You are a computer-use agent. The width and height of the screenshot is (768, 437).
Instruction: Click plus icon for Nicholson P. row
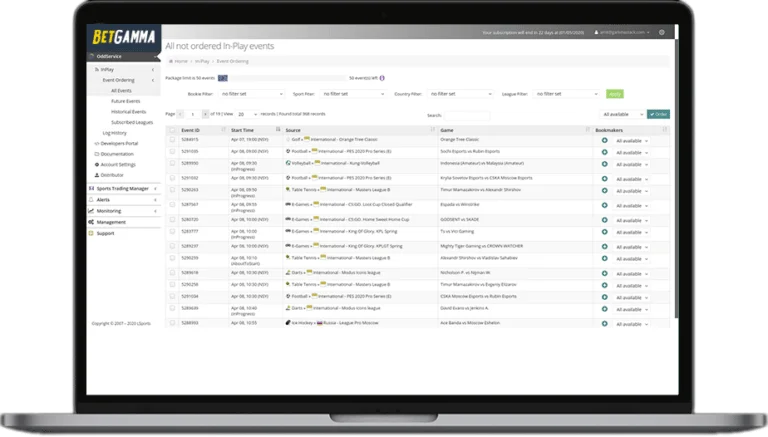[x=604, y=273]
